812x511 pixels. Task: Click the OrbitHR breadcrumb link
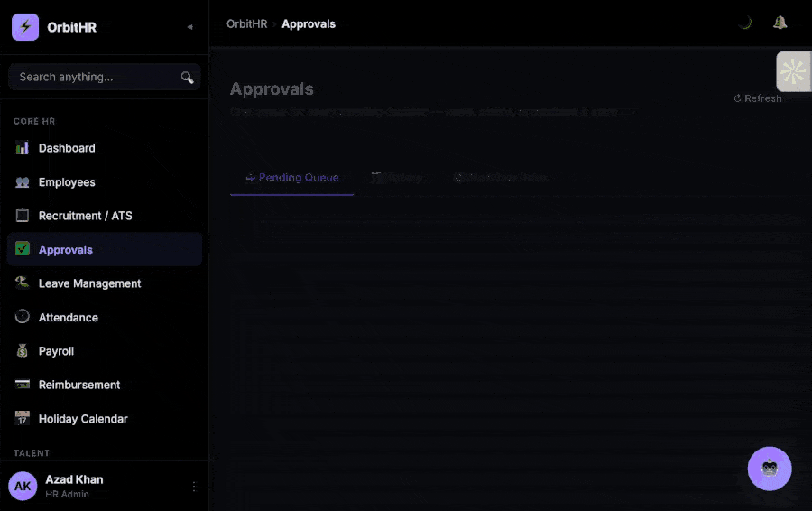pos(246,23)
